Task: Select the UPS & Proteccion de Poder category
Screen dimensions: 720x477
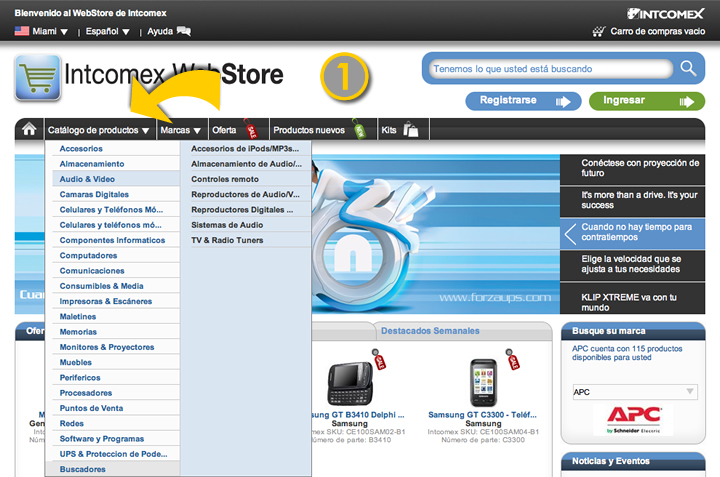Action: click(x=116, y=454)
